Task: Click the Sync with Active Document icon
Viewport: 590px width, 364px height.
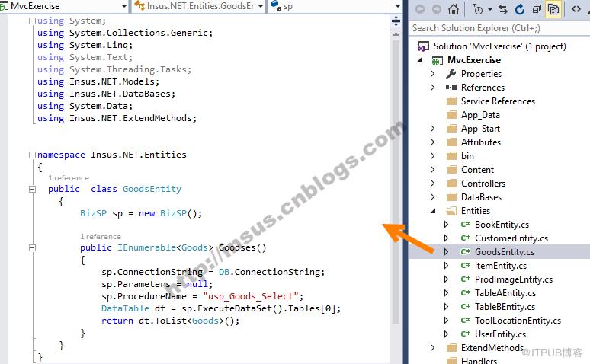Action: pos(502,9)
